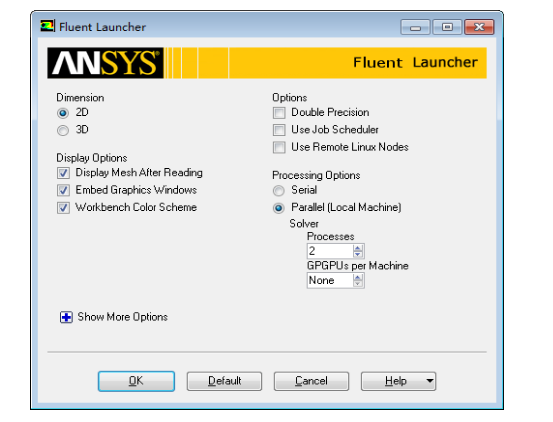This screenshot has width=553, height=422.
Task: Maximize the Fluent Launcher window
Action: [x=447, y=27]
